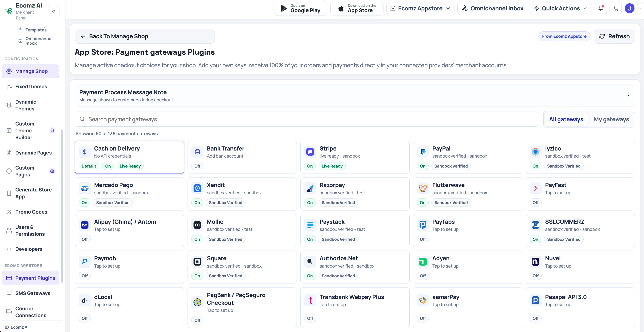Click the Square logo icon
644x332 pixels.
point(197,262)
